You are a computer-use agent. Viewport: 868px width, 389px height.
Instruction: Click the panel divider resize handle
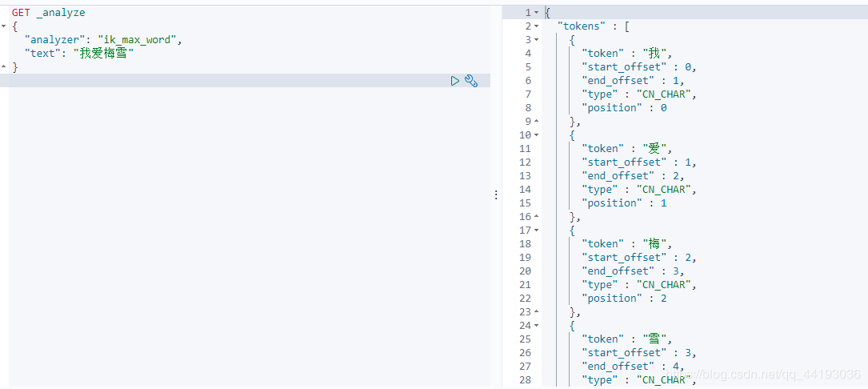tap(496, 194)
